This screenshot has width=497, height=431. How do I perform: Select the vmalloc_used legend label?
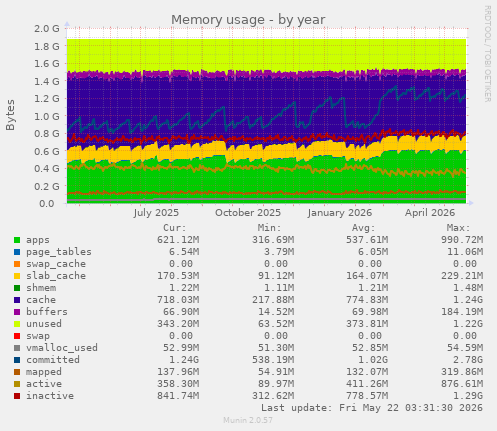click(62, 348)
